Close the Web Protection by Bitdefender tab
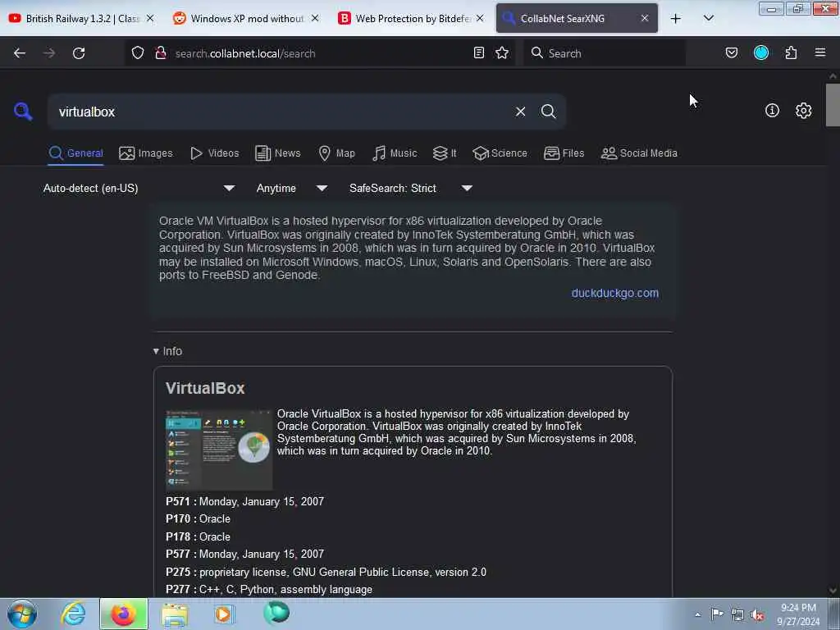This screenshot has height=630, width=840. (x=480, y=18)
